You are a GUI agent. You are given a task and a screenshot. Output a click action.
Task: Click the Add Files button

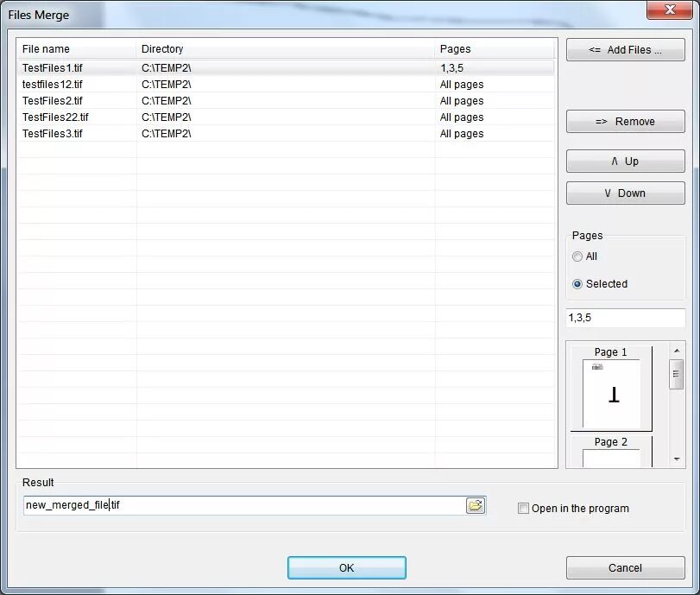point(626,49)
